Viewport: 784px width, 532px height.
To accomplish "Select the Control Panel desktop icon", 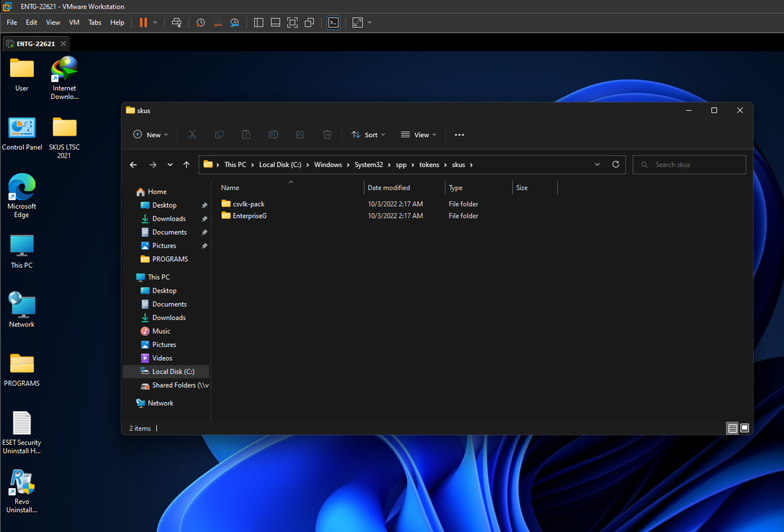I will [x=22, y=134].
